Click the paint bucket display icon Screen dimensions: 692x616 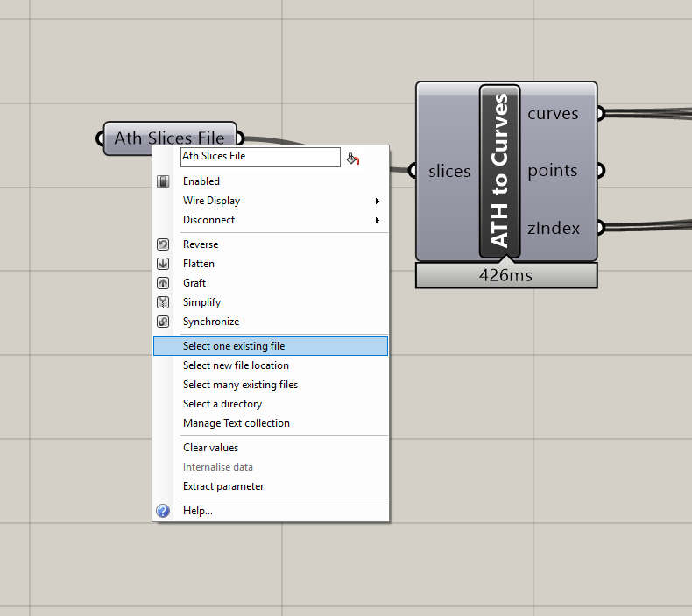pos(353,158)
